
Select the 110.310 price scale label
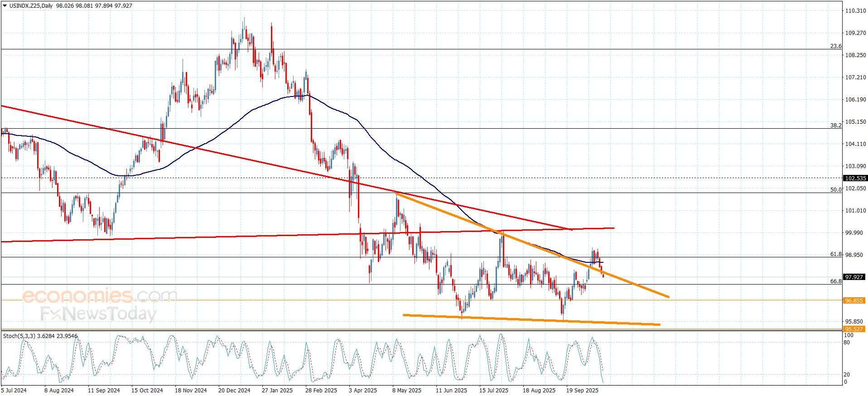855,11
